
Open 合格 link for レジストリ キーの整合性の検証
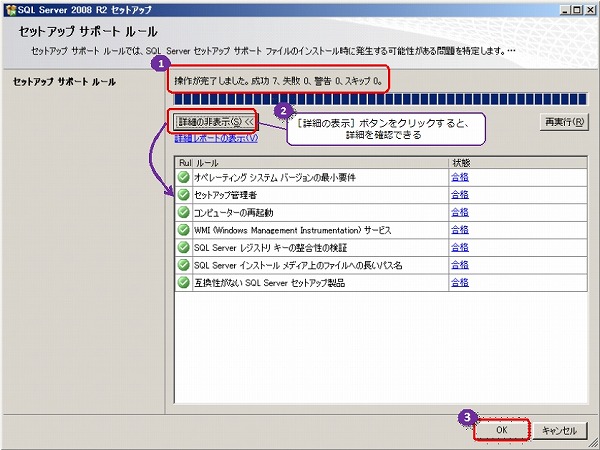click(x=460, y=248)
